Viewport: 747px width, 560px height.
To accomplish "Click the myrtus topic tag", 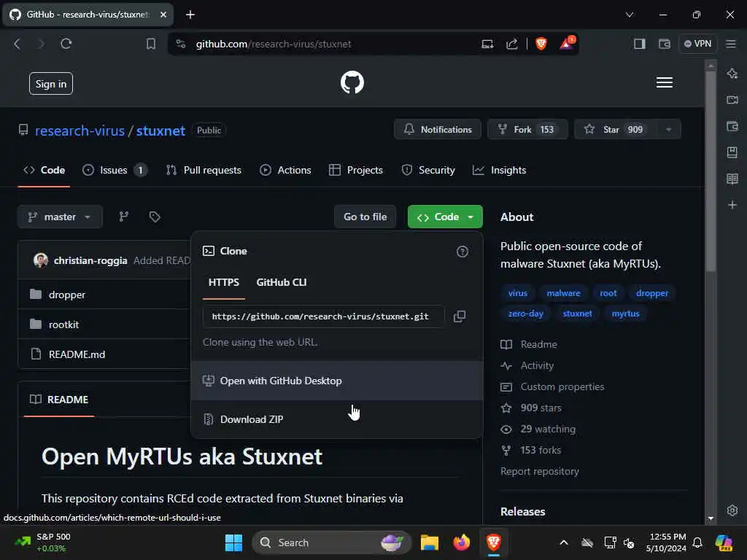I will pos(625,314).
